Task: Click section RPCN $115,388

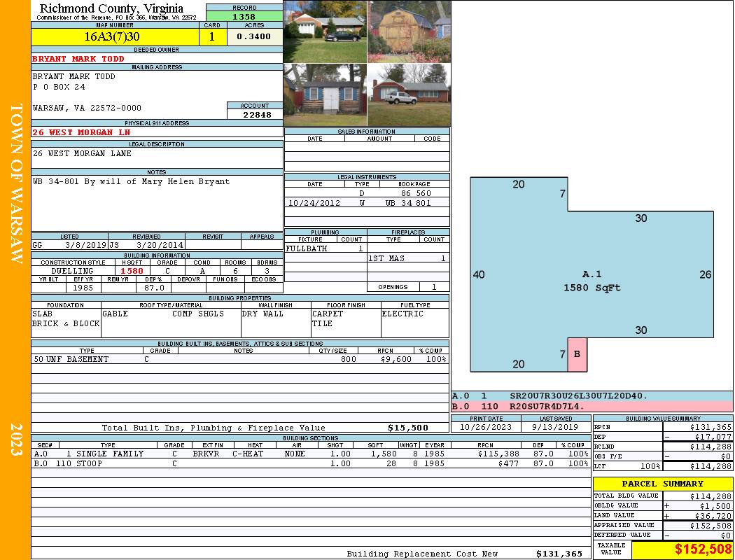Action: tap(498, 454)
